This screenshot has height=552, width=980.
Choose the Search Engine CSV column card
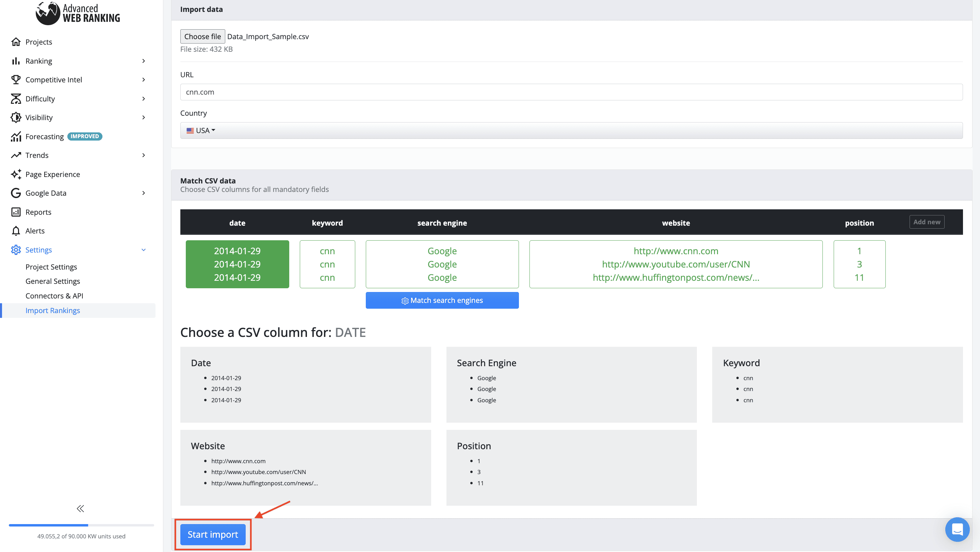(571, 384)
